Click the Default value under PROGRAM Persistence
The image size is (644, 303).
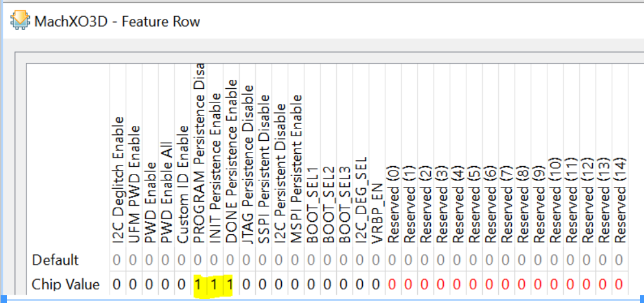[x=198, y=260]
